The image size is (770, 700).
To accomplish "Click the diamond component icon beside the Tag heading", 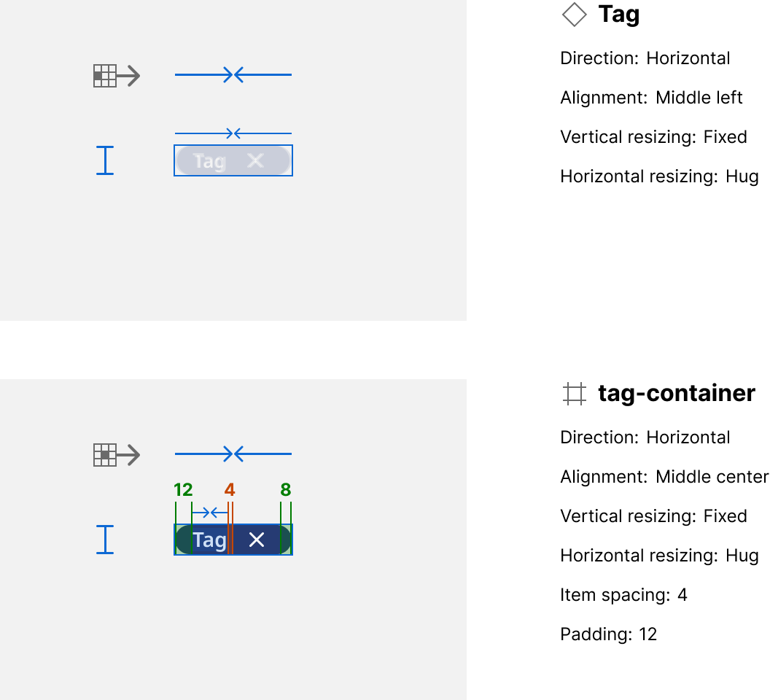I will coord(575,15).
